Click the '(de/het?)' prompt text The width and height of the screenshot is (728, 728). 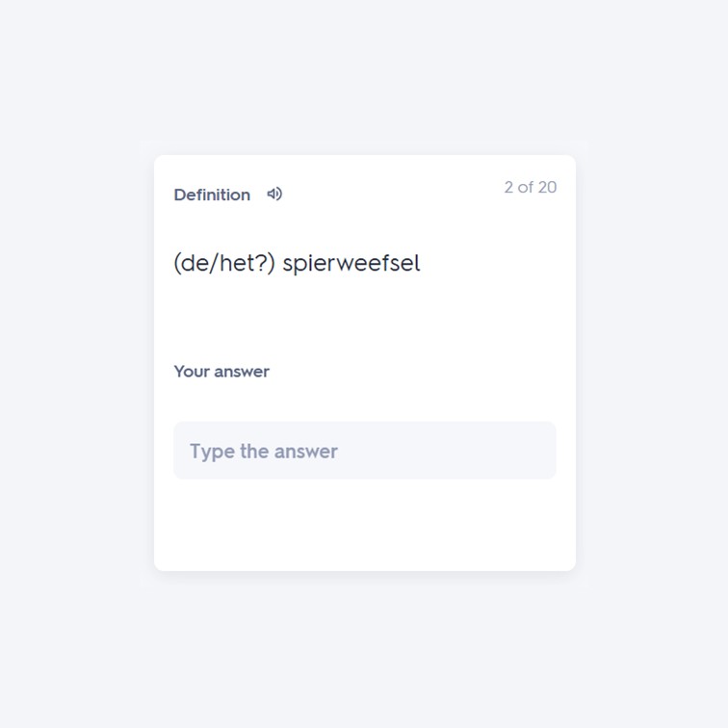click(224, 263)
